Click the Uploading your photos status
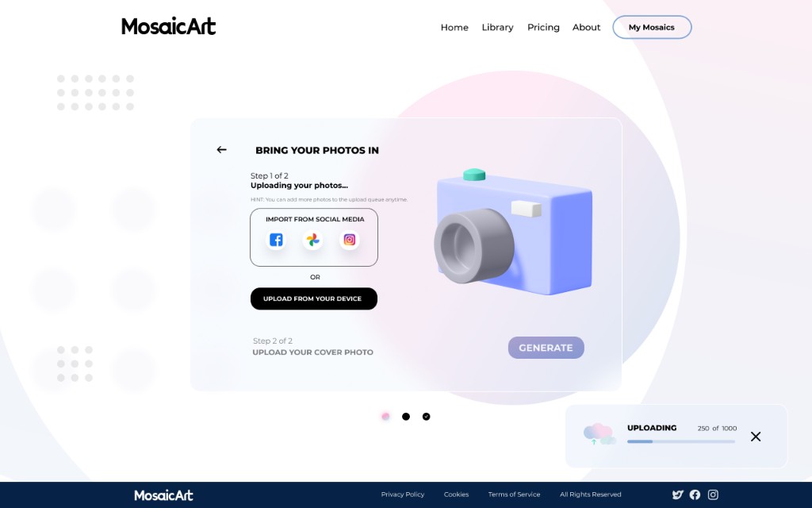 click(x=299, y=186)
